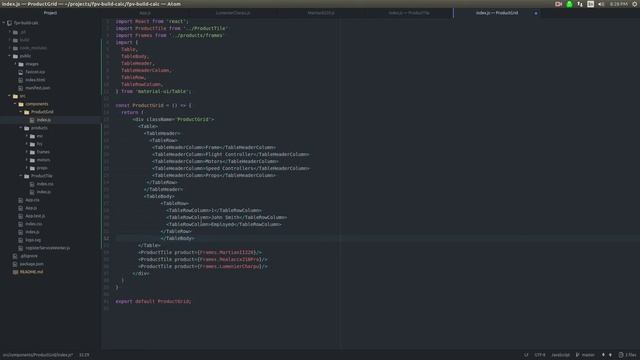Click line number 32 in the gutter
Image resolution: width=640 pixels, height=360 pixels.
(x=106, y=238)
